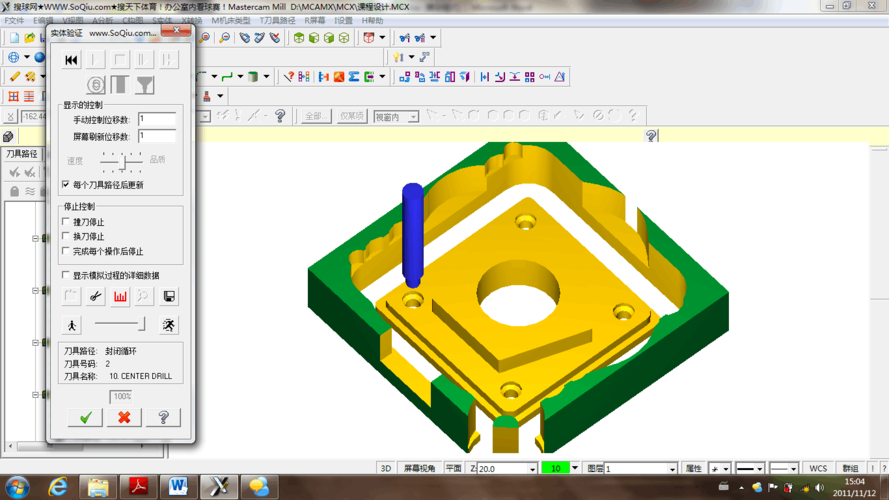This screenshot has width=889, height=500.
Task: Click the walking-man slow speed icon
Action: tap(72, 325)
